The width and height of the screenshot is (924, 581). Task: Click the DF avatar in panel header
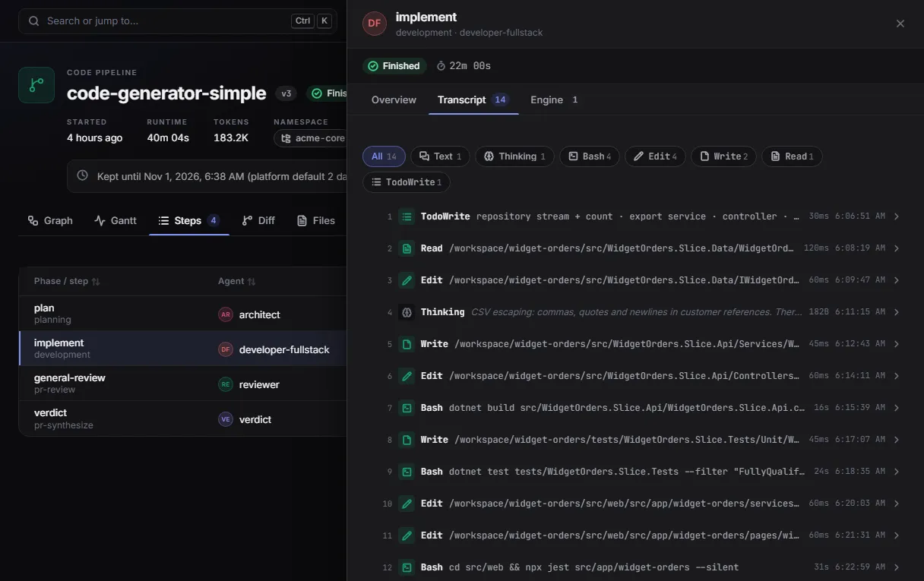375,24
